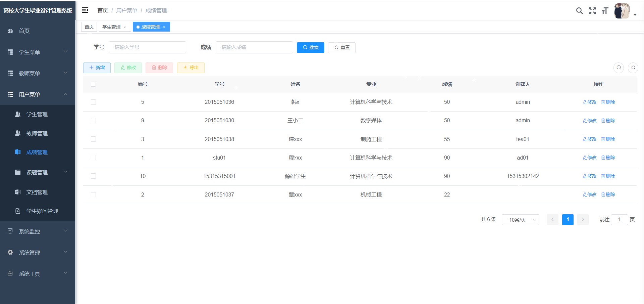The image size is (644, 304).
Task: Click the user avatar in header
Action: click(622, 11)
